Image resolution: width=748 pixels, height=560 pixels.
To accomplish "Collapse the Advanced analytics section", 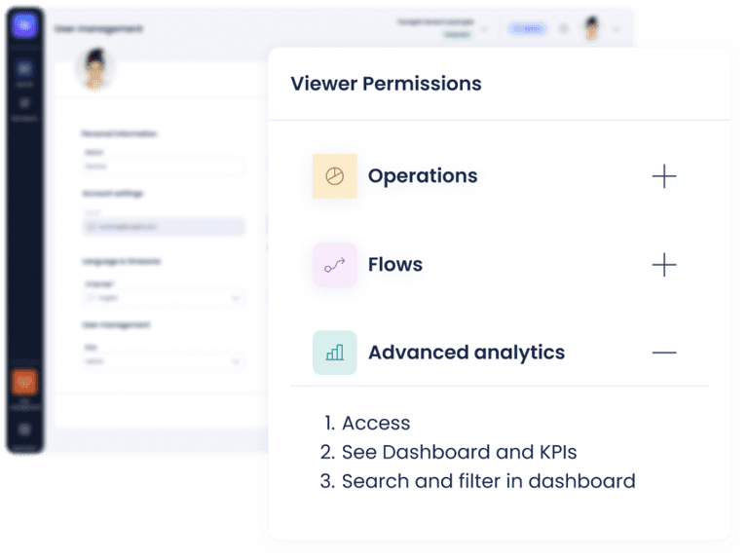I will [663, 353].
